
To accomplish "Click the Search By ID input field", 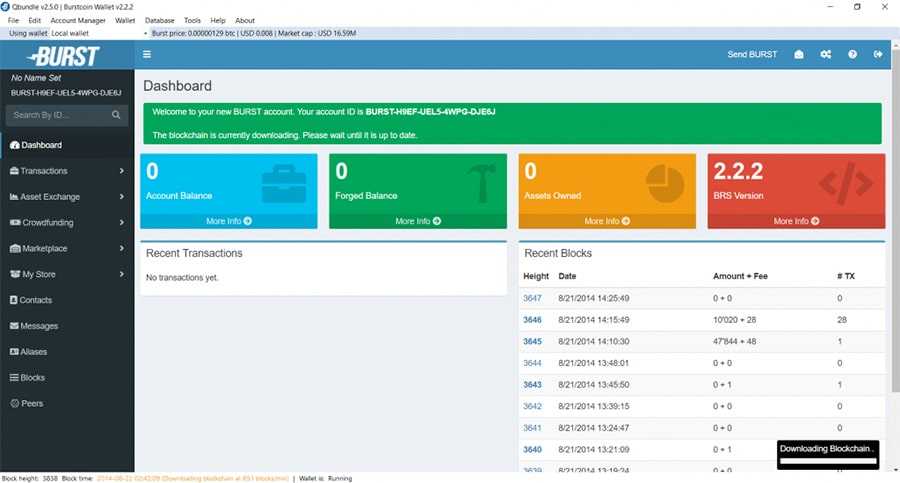I will pos(60,115).
